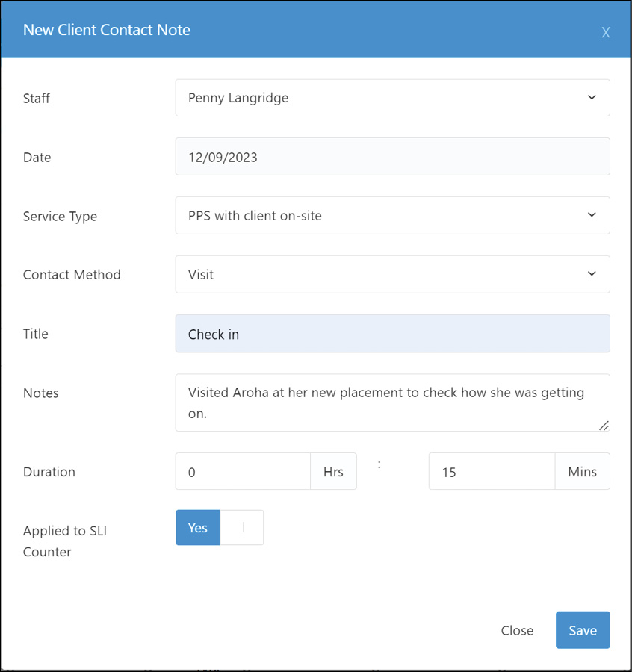Click the Hrs unit label
632x672 pixels.
pyautogui.click(x=333, y=471)
